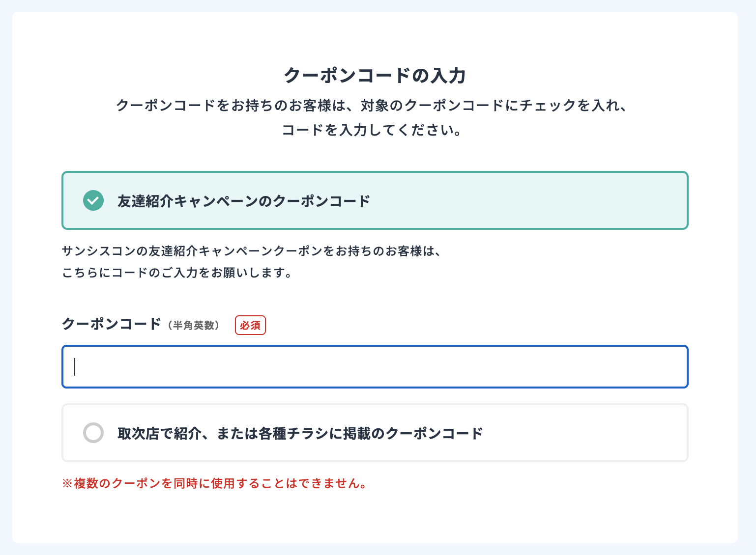Click the サンシスコンの友達紹介キャンペーン description line

pos(252,251)
